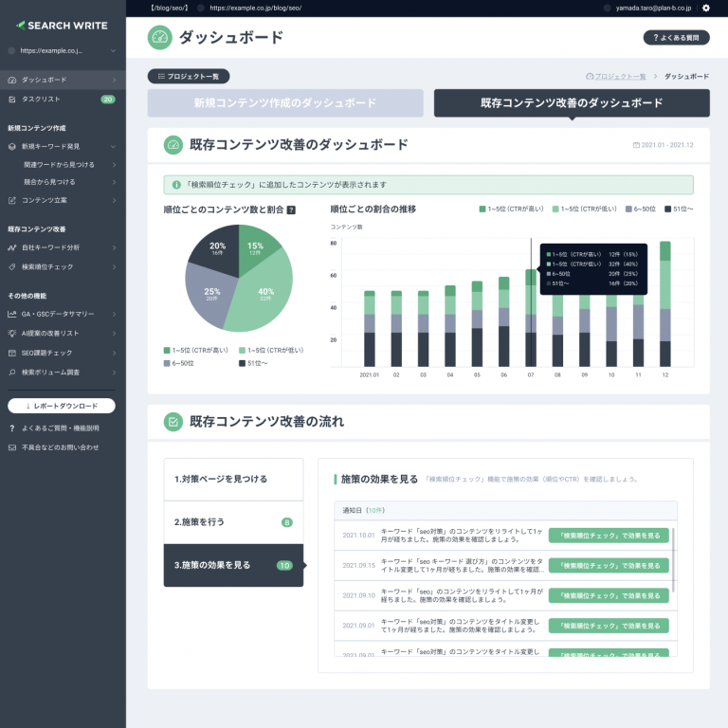Expand the 競合から見つける arrow
Screen dimensions: 728x728
pos(114,182)
